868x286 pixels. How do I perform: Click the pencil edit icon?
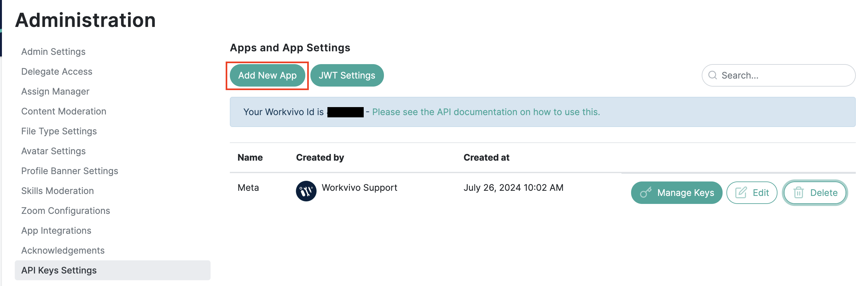point(741,192)
